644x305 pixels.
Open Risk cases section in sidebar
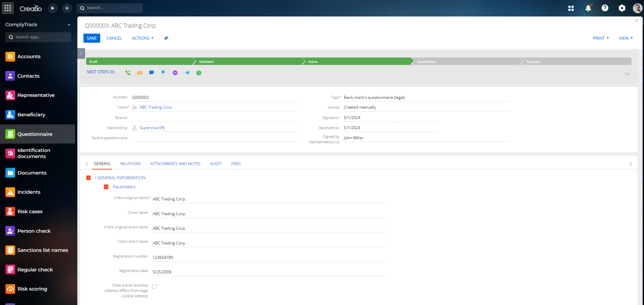(x=38, y=212)
